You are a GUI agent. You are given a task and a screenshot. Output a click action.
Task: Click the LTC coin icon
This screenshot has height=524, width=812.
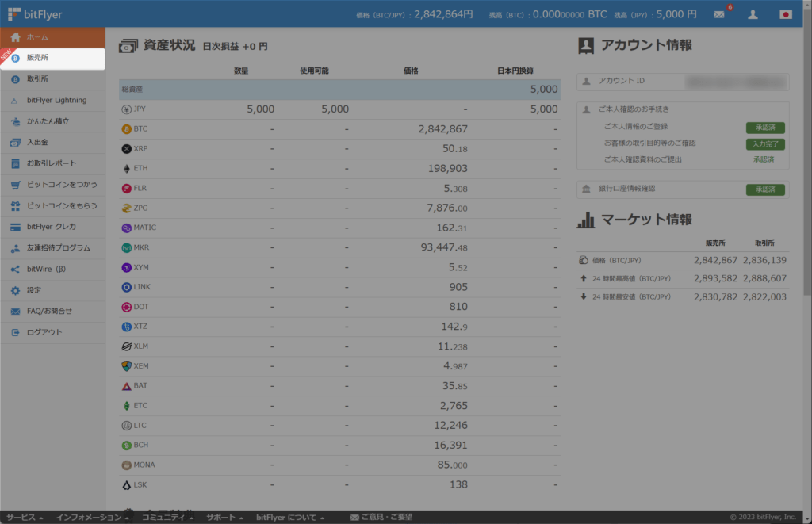[126, 426]
